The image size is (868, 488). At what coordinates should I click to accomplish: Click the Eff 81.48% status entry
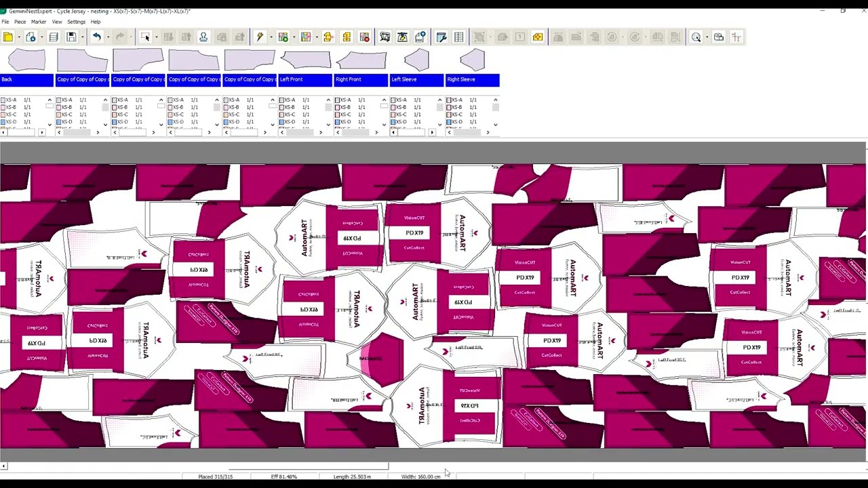pos(283,476)
